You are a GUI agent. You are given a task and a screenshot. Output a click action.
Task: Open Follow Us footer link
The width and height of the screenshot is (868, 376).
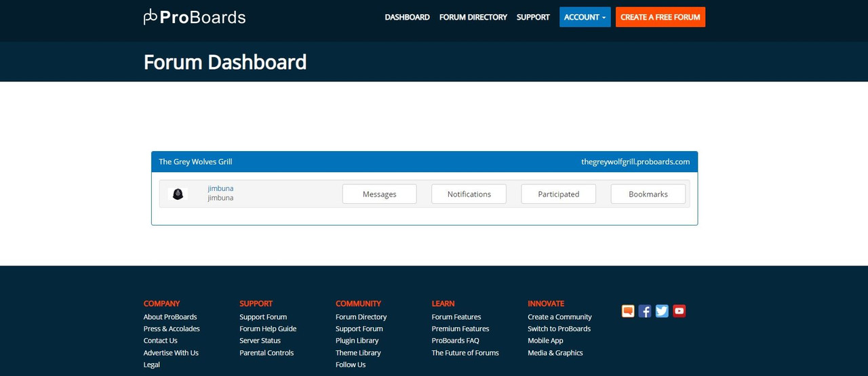click(x=351, y=364)
